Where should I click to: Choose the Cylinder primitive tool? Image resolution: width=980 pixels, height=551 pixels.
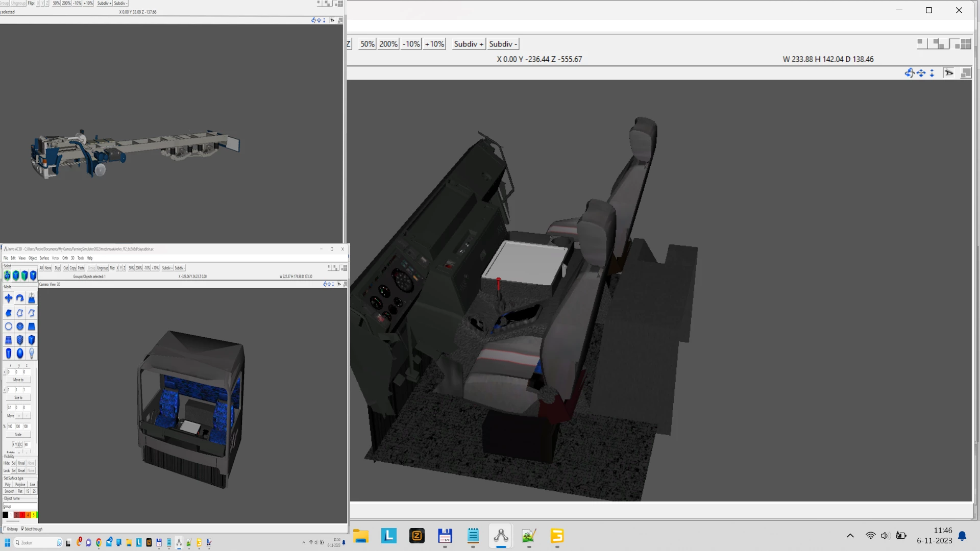point(9,353)
